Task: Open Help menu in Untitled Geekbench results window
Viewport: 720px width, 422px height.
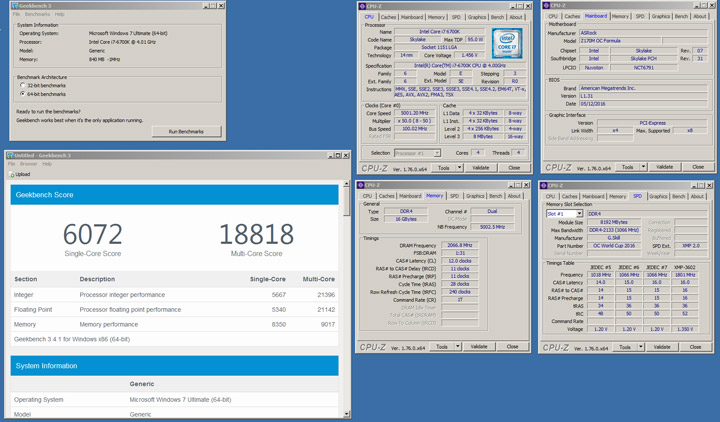Action: [x=47, y=164]
